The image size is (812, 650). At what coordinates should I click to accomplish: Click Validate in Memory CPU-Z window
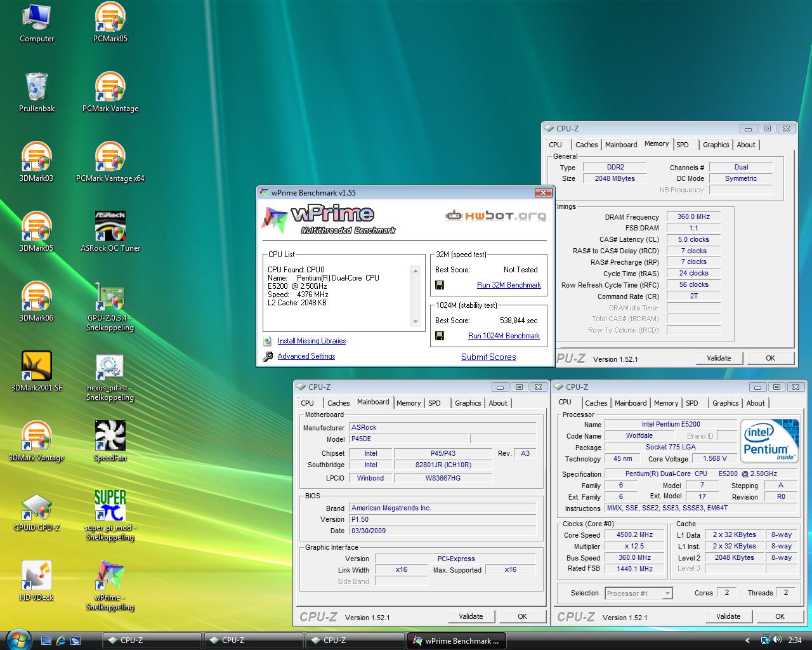coord(719,358)
